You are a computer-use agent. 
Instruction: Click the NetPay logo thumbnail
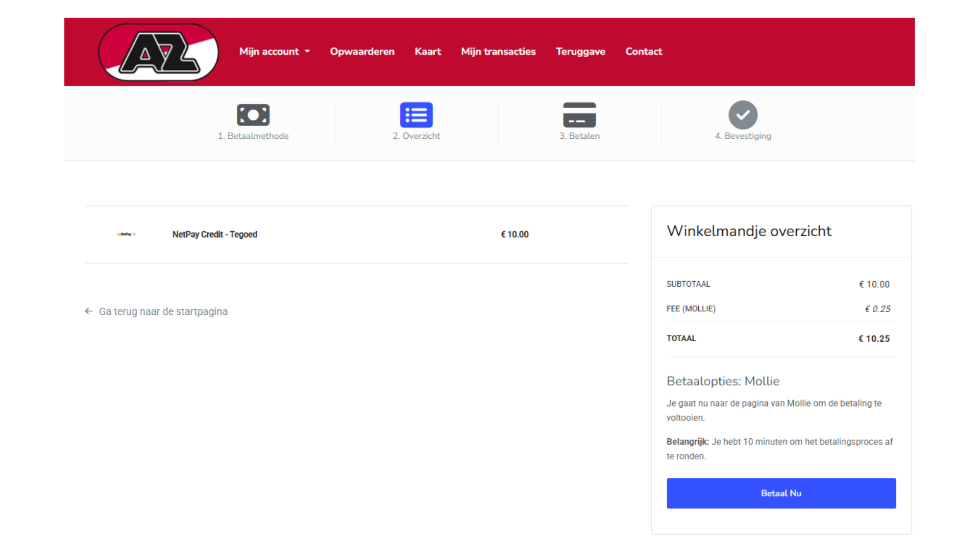126,234
